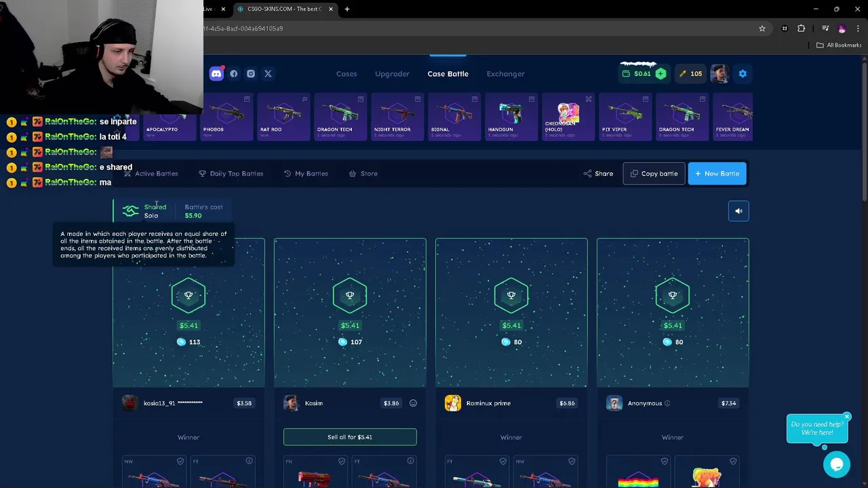
Task: Open a new browser tab
Action: click(347, 9)
